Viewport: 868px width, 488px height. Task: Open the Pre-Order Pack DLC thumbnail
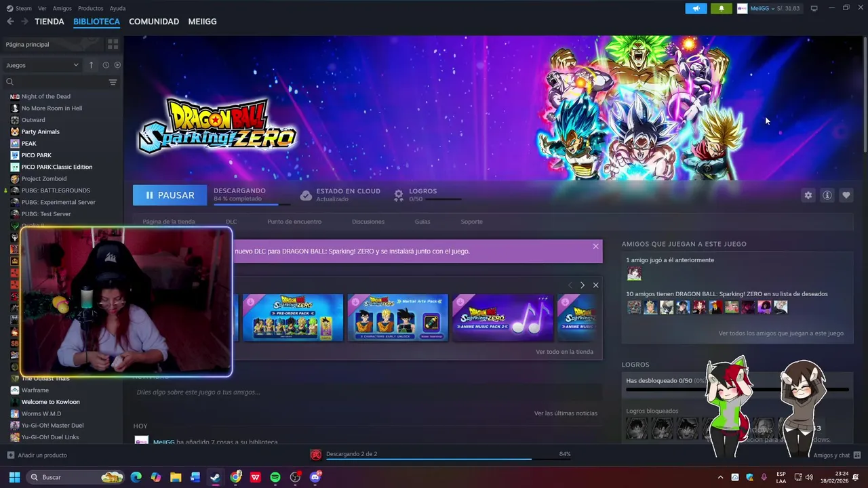(293, 317)
